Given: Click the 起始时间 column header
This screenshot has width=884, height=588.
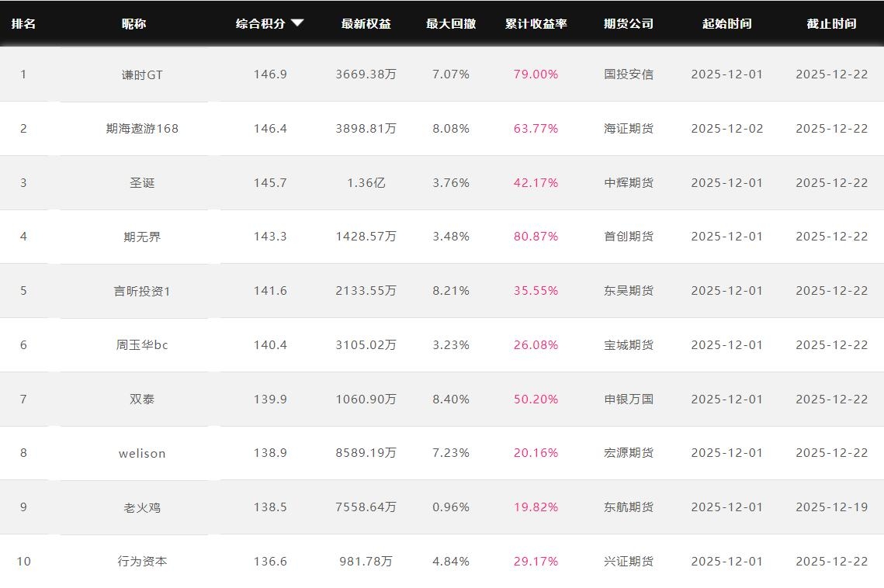Looking at the screenshot, I should pos(726,23).
